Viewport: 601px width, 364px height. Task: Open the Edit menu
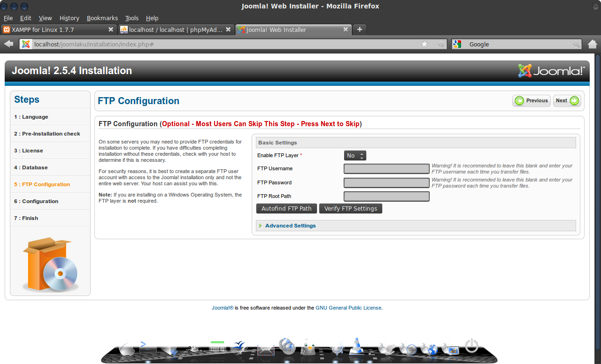click(x=25, y=18)
